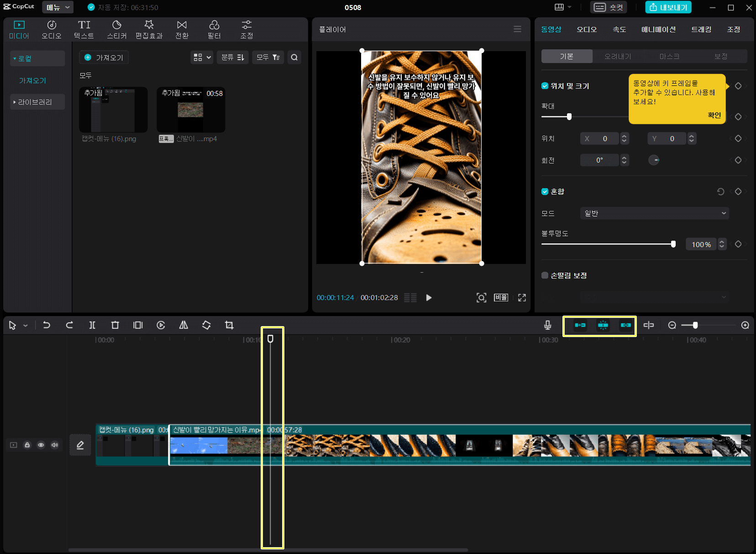The image size is (756, 554).
Task: Click the delete trash icon in timeline toolbar
Action: pyautogui.click(x=115, y=325)
